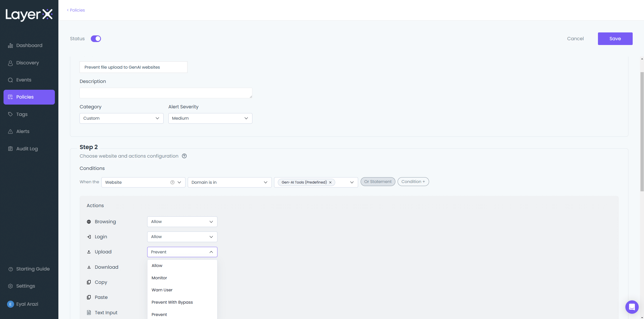644x319 pixels.
Task: Open Discovery via its person icon
Action: 10,63
